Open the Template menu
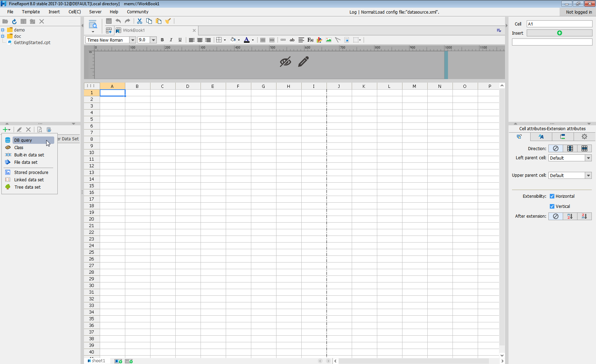The width and height of the screenshot is (596, 364). pos(31,12)
